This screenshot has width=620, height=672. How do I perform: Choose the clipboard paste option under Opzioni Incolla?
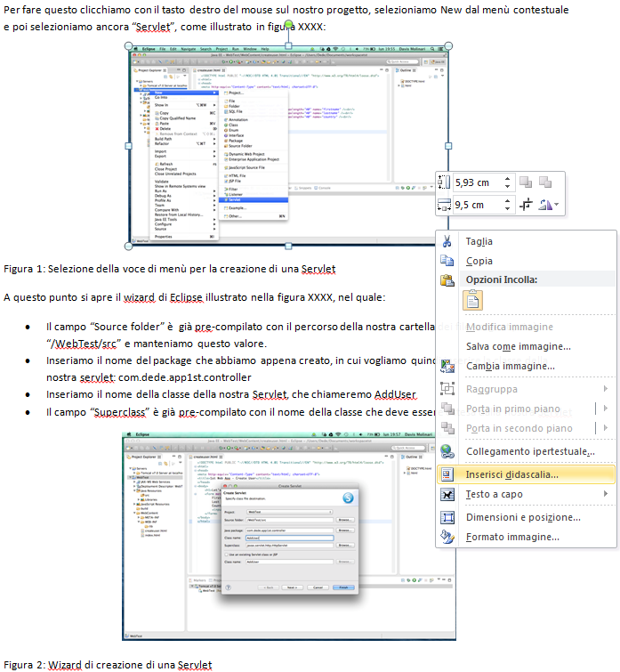[472, 300]
